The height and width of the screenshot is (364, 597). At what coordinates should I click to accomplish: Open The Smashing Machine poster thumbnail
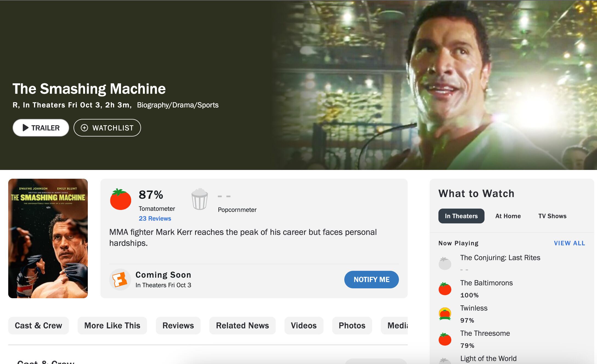pyautogui.click(x=48, y=238)
